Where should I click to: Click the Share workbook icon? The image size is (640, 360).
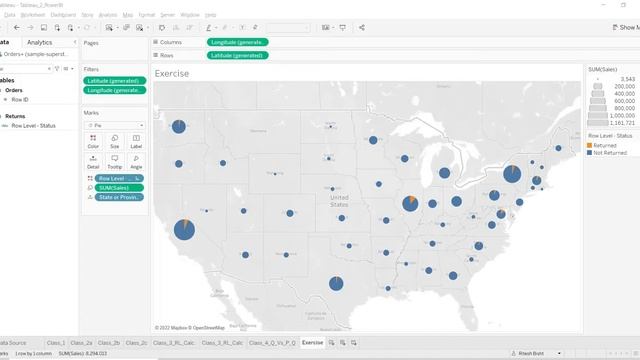pos(362,28)
